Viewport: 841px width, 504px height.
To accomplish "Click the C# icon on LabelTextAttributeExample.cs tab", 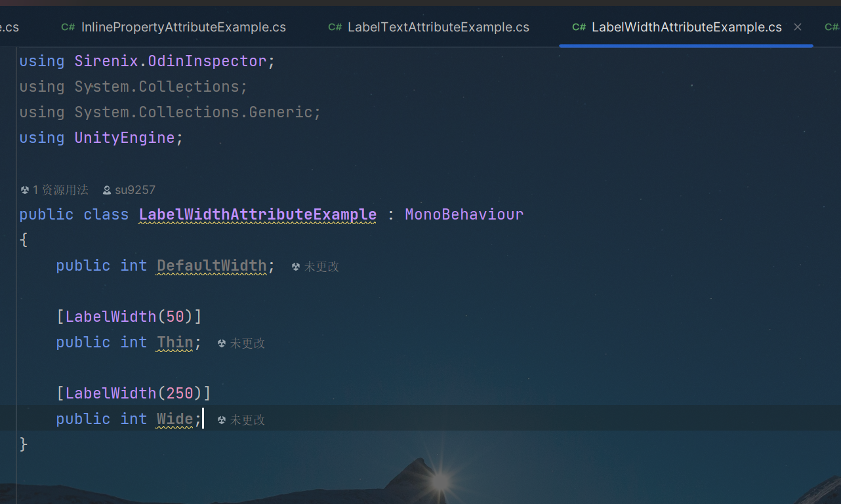I will 335,27.
